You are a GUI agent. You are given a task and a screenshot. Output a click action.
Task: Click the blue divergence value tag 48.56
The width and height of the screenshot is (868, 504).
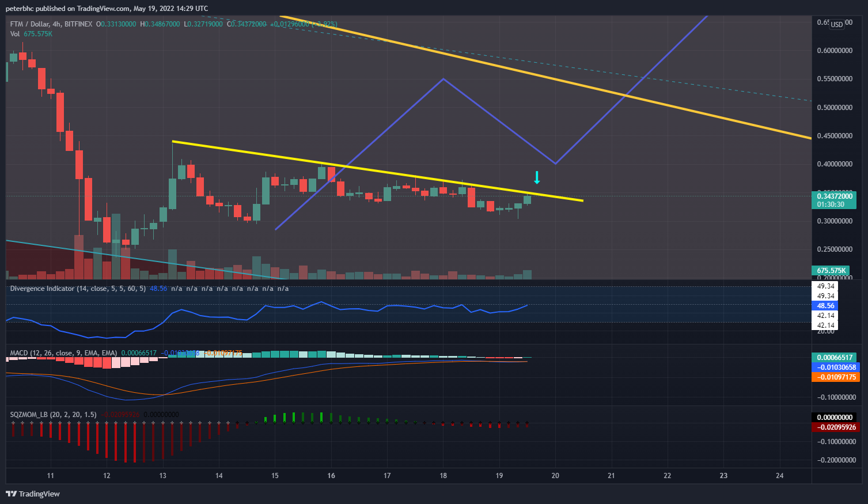(x=825, y=306)
